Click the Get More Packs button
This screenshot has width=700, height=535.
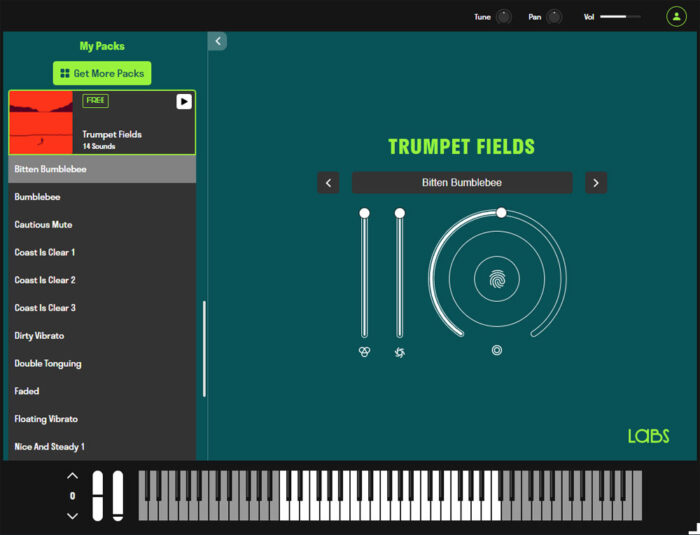102,73
